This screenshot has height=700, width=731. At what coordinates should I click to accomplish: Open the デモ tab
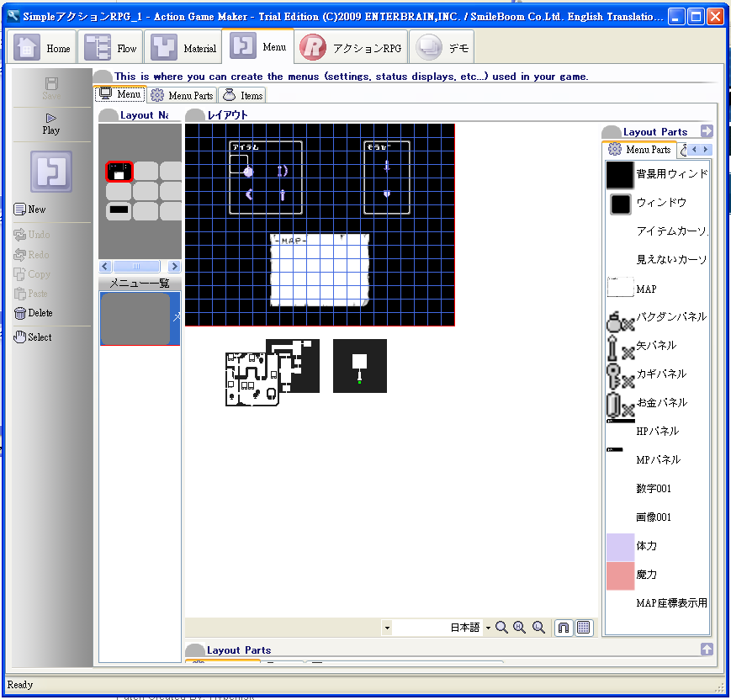coord(442,46)
